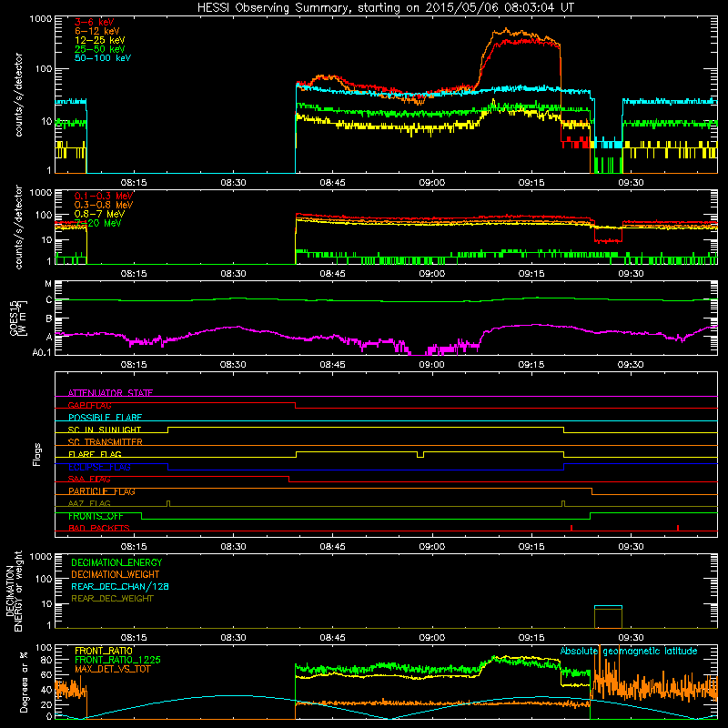Select the 3-6 keV legend label
Screen dimensions: 728x728
(x=95, y=22)
